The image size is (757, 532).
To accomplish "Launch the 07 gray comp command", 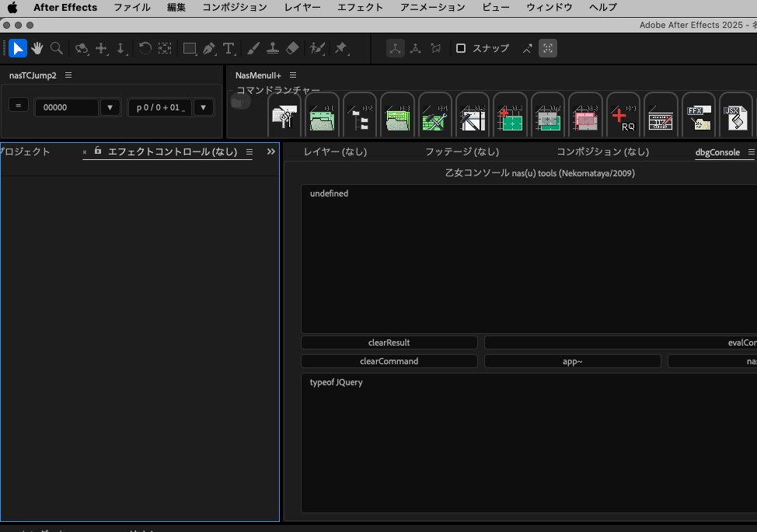I will (x=548, y=117).
